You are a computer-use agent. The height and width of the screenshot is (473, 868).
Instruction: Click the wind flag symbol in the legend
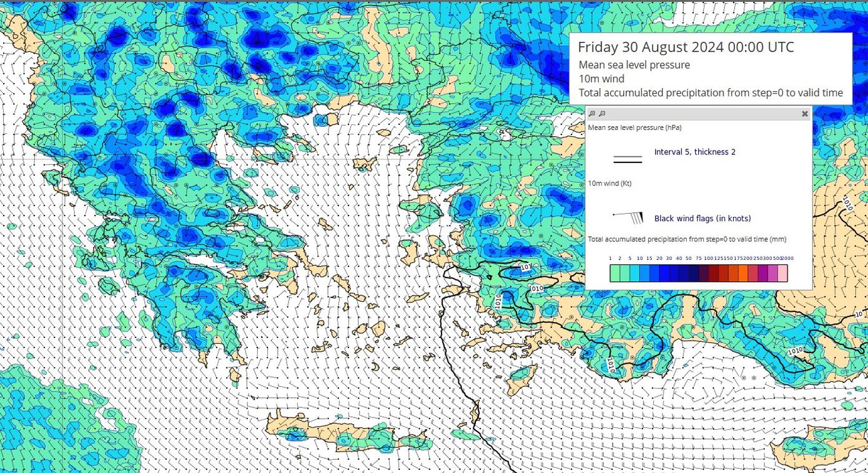[x=628, y=217]
